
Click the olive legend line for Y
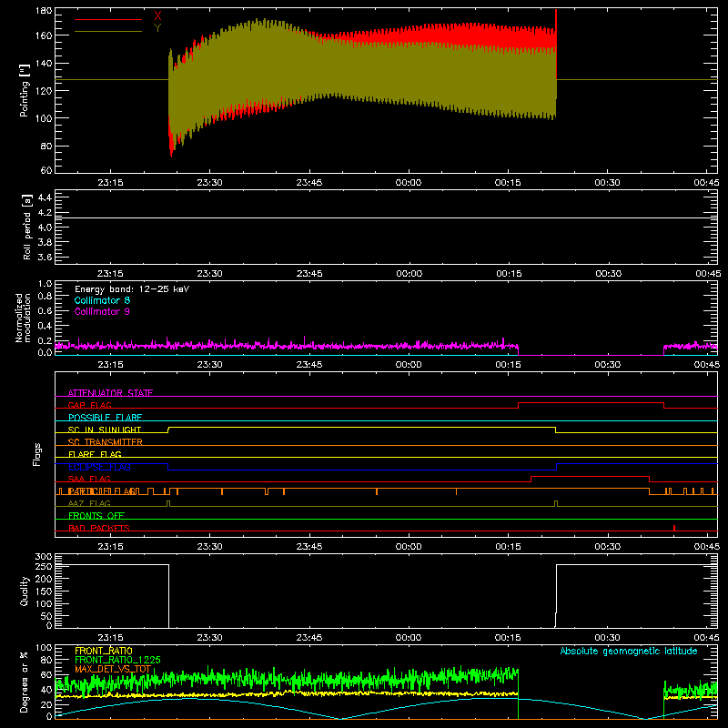[108, 31]
